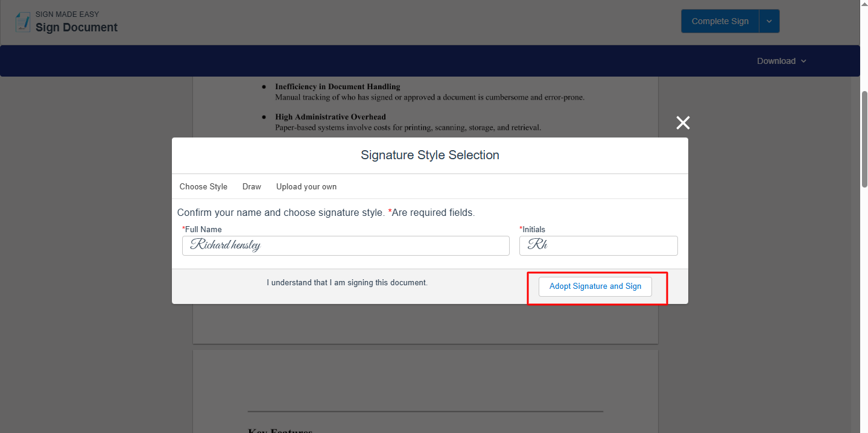Close the Signature Style Selection dialog
This screenshot has width=868, height=433.
(x=683, y=123)
